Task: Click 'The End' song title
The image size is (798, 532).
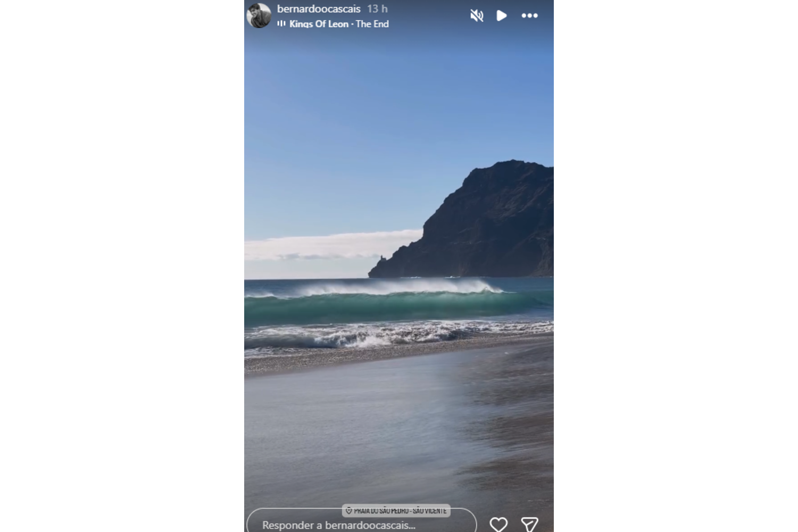Action: pyautogui.click(x=372, y=24)
